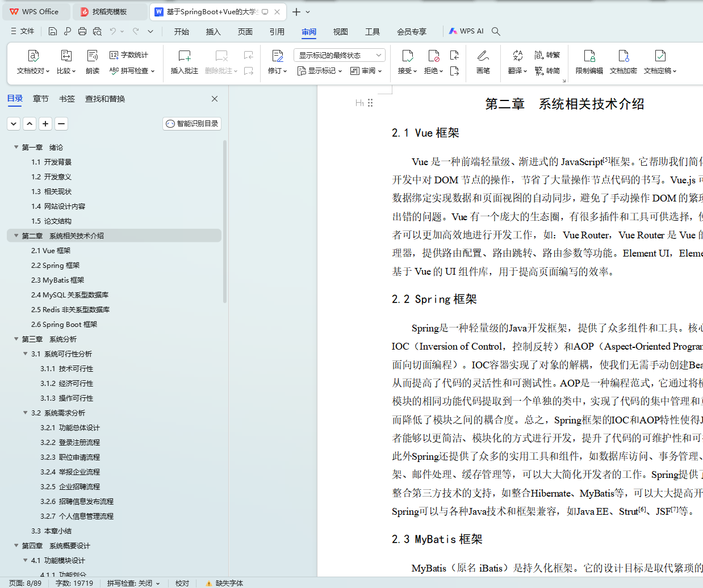Switch to the 视图 ribbon tab

pyautogui.click(x=341, y=32)
